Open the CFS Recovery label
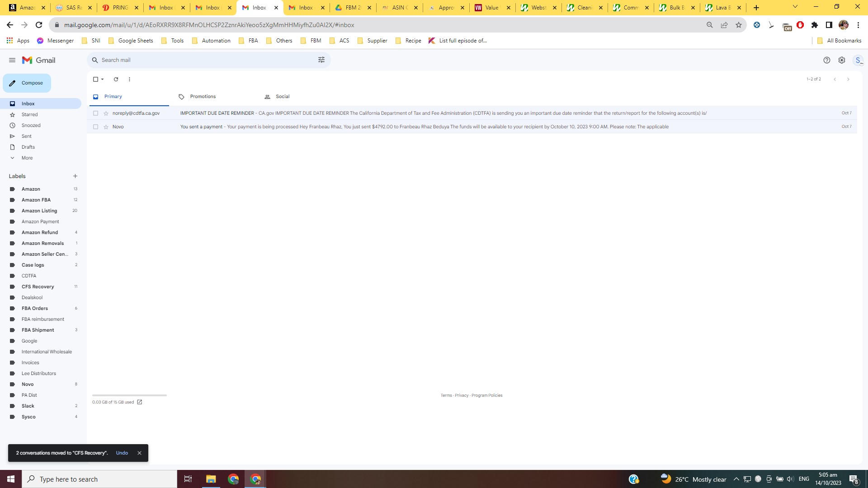Screen dimensions: 868x488 point(38,286)
